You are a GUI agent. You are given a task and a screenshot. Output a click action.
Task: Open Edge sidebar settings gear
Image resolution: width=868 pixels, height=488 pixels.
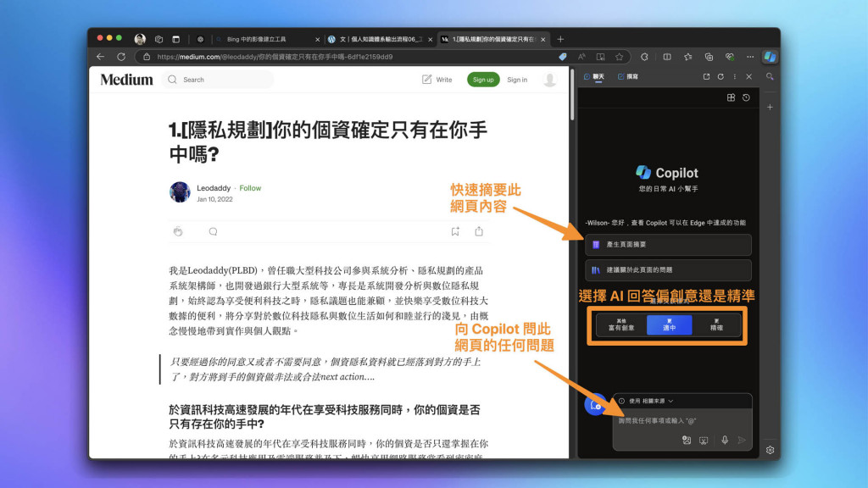[770, 450]
